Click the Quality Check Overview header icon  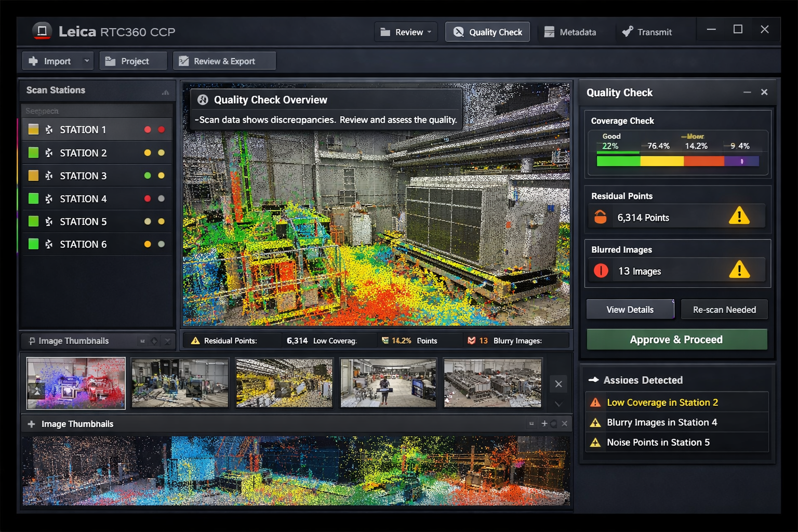pyautogui.click(x=203, y=100)
